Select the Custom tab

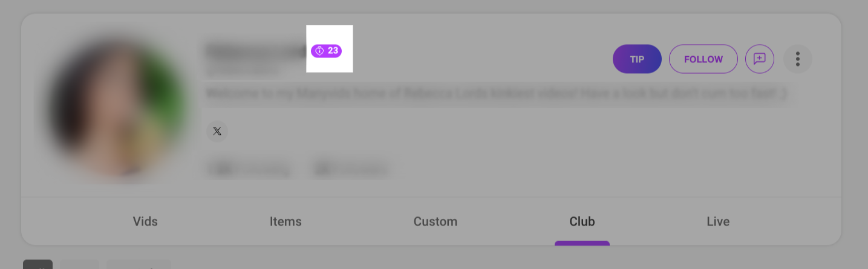(436, 222)
